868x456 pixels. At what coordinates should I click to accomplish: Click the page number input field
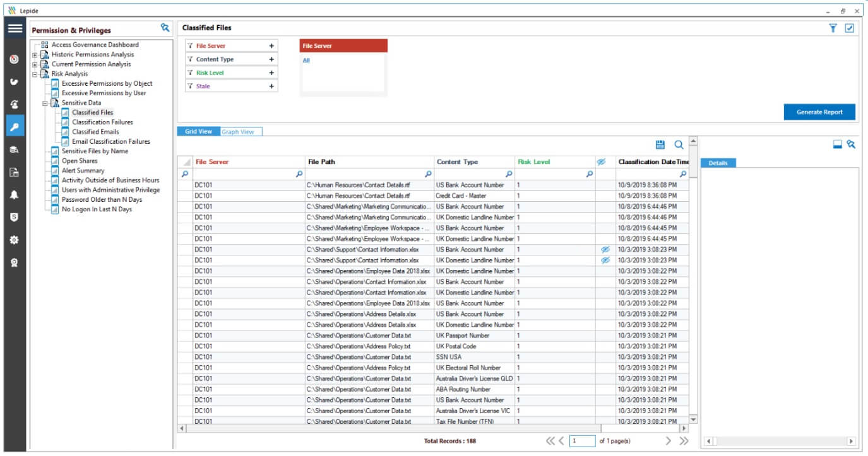(x=582, y=441)
